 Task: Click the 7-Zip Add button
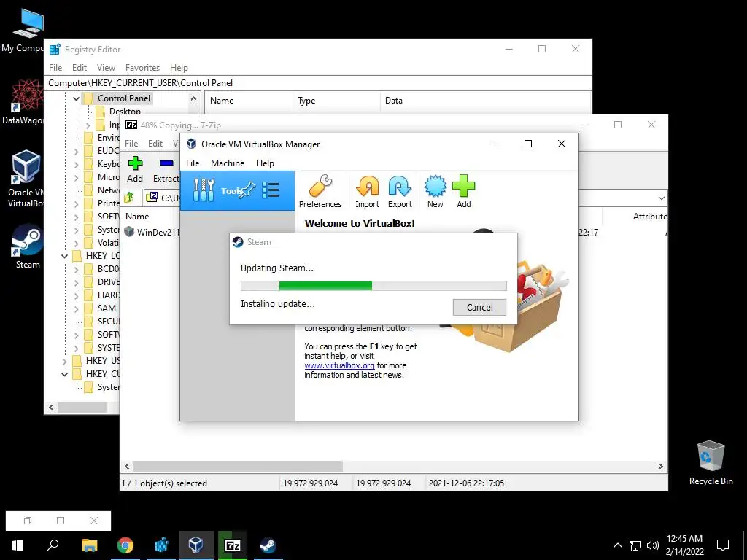coord(135,170)
